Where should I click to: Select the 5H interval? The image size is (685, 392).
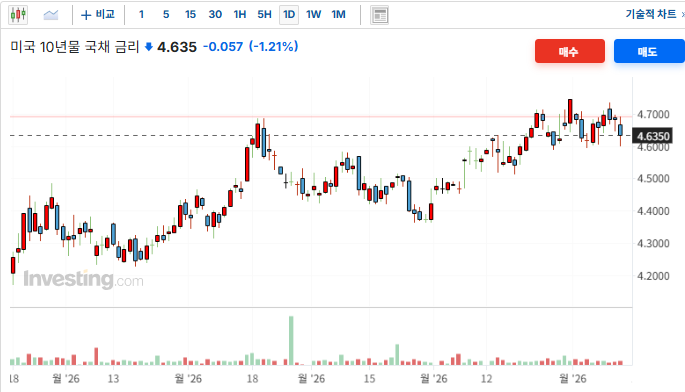(264, 15)
